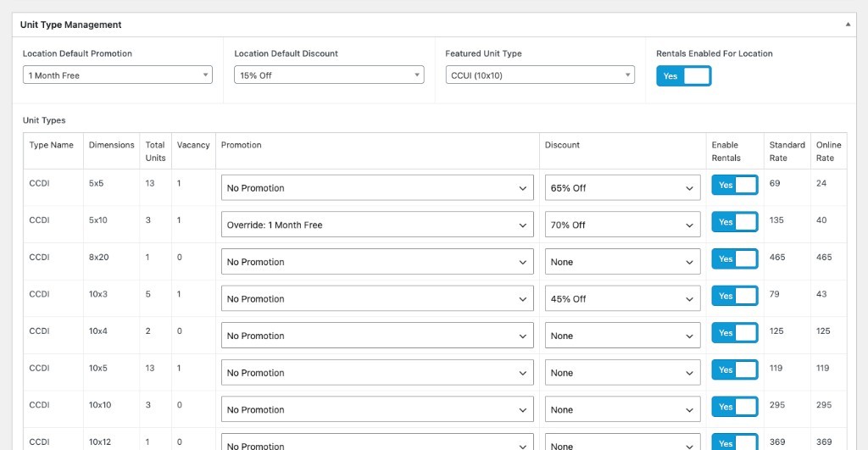Toggle Enable Rentals for the 10x4 unit

(735, 333)
